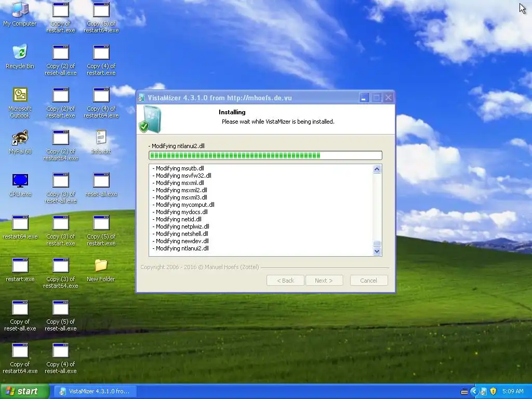Open the on-screen keyboard tray icon

tap(464, 392)
